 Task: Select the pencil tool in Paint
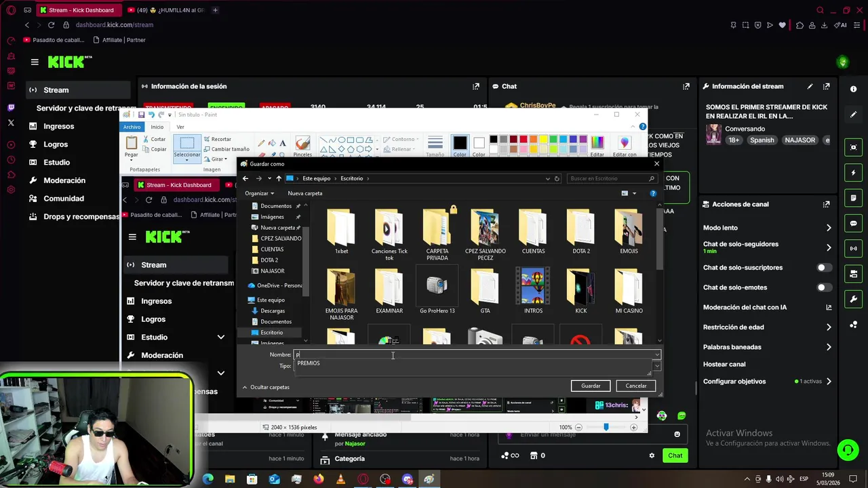point(261,143)
